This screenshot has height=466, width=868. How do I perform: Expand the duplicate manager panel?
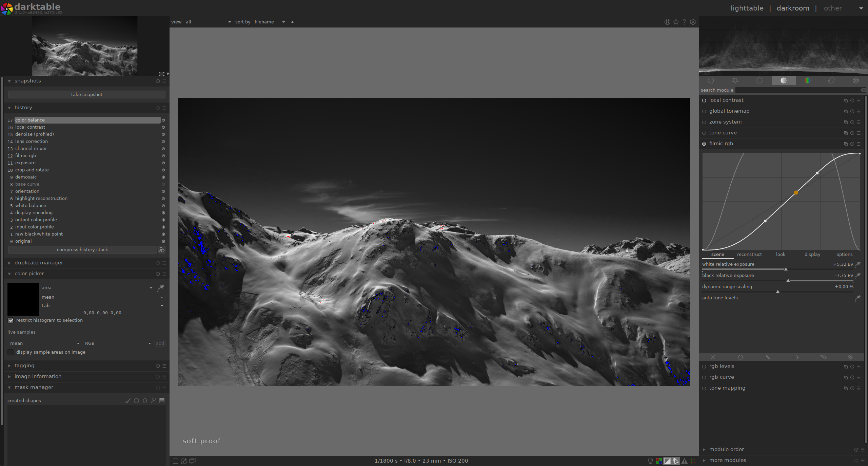(x=39, y=263)
